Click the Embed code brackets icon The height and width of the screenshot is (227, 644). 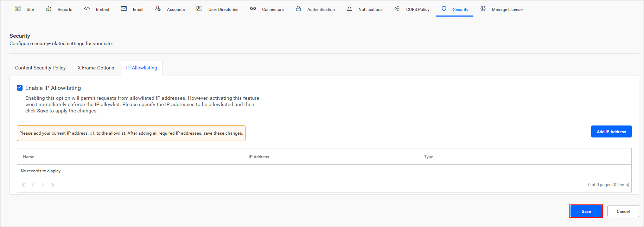pyautogui.click(x=87, y=8)
